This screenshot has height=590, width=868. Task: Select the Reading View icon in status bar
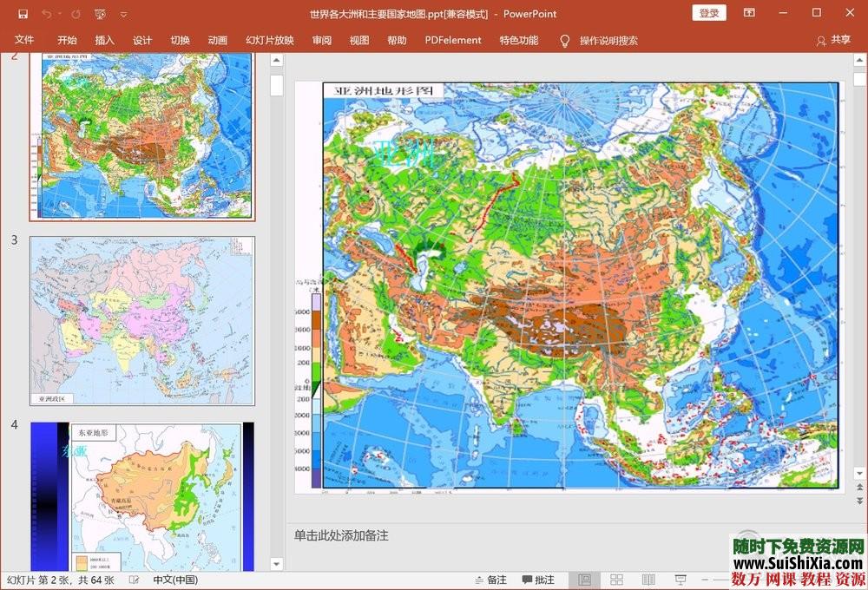(648, 579)
